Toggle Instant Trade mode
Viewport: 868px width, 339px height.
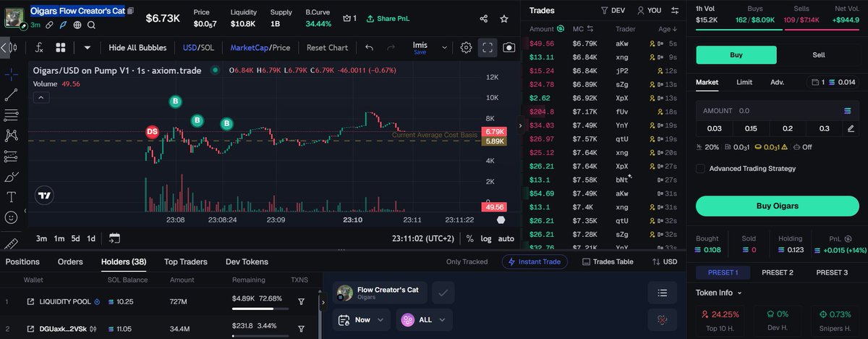tap(535, 261)
